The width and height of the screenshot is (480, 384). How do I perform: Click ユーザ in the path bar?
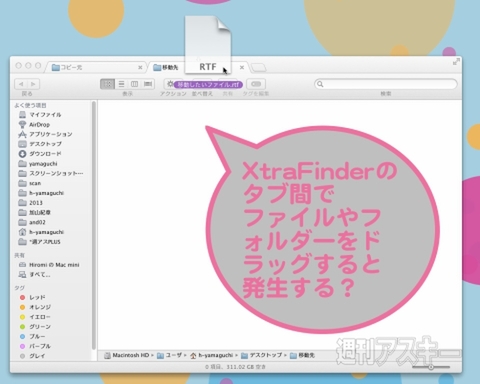pyautogui.click(x=170, y=355)
